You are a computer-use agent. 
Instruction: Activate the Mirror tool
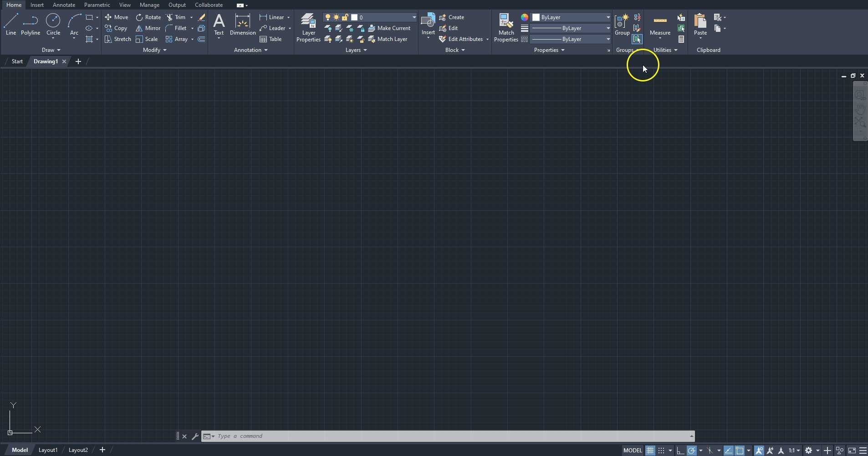point(148,28)
